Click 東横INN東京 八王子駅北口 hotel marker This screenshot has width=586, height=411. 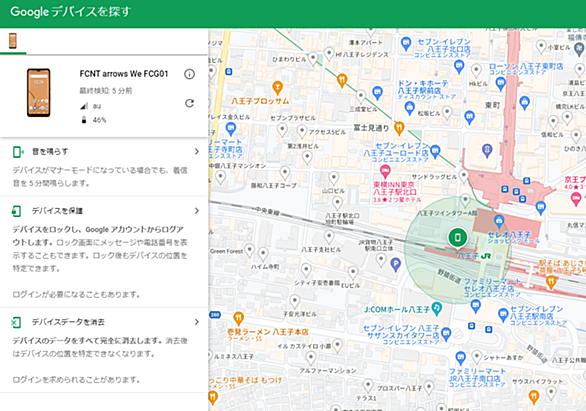coord(385,171)
